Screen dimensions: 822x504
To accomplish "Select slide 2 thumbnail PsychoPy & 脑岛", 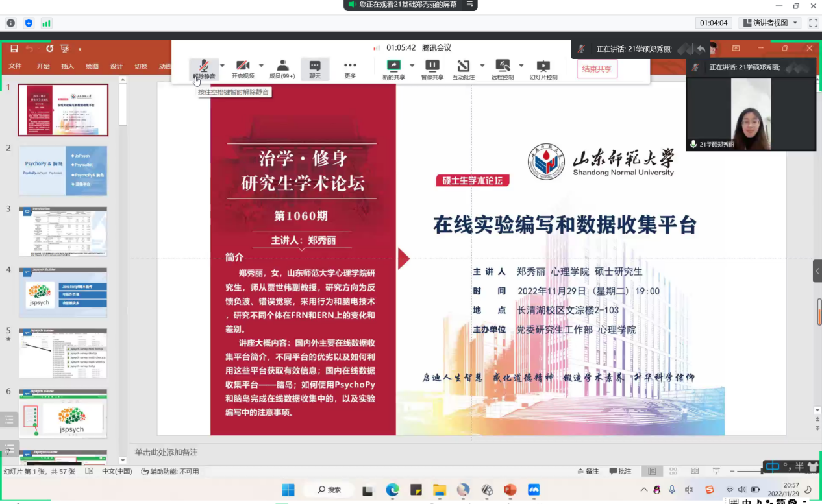I will coord(63,171).
